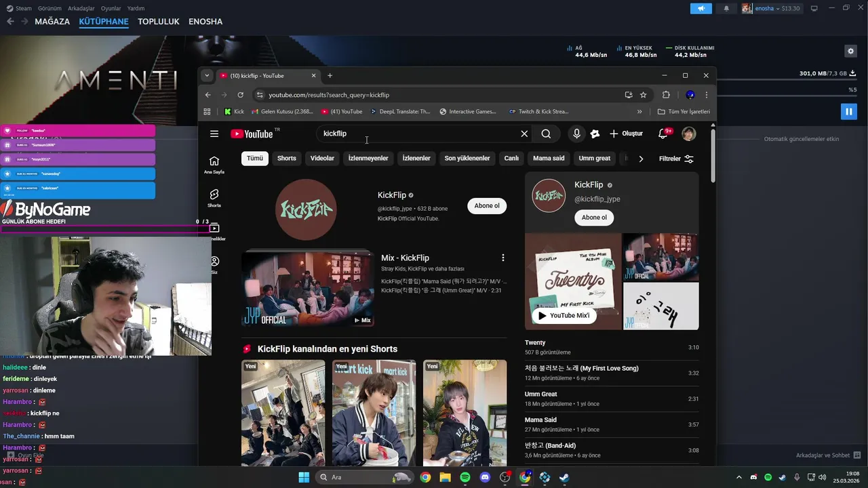Open the Siz page in YouTube sidebar
868x488 pixels.
click(214, 265)
